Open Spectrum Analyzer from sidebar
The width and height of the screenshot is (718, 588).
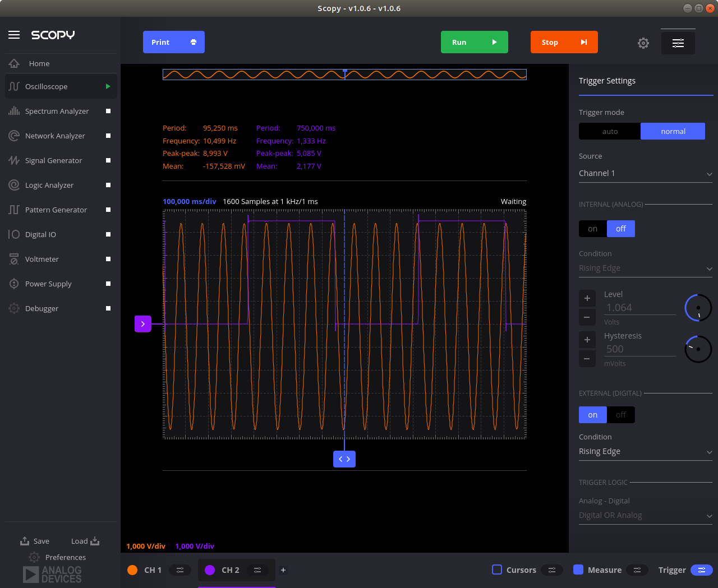click(57, 111)
